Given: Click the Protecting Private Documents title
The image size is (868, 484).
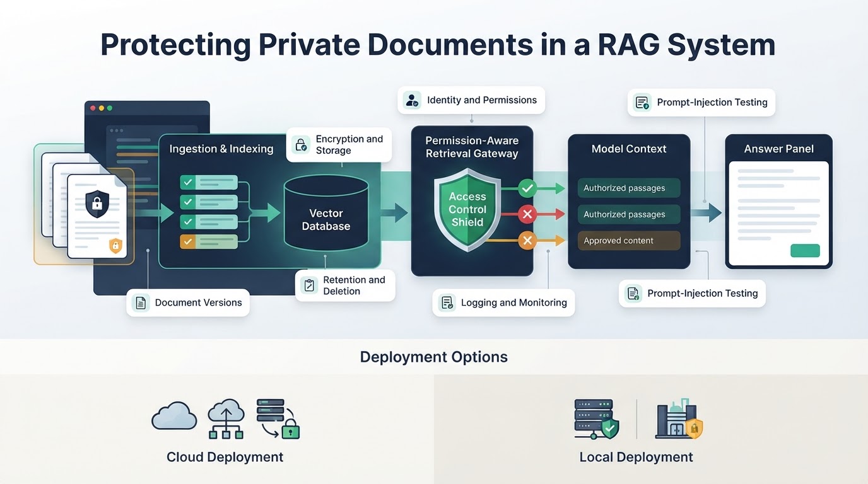Looking at the screenshot, I should 438,45.
